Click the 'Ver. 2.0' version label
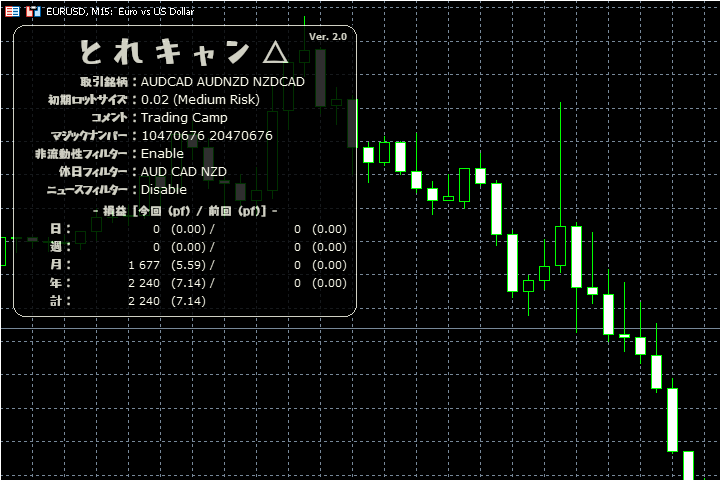 [328, 37]
